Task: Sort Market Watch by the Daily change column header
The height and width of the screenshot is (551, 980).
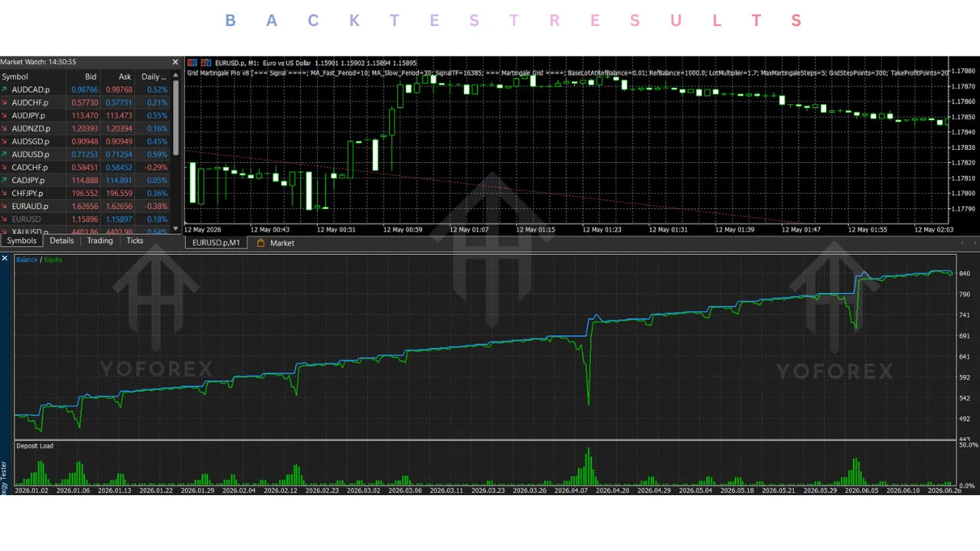Action: 153,77
